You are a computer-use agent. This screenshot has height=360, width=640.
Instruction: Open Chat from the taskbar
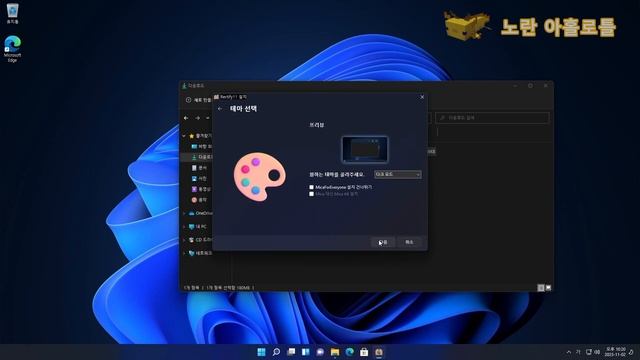(320, 352)
